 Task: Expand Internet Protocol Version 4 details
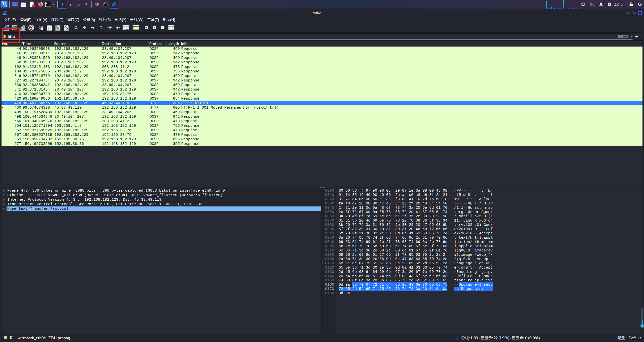pos(4,200)
